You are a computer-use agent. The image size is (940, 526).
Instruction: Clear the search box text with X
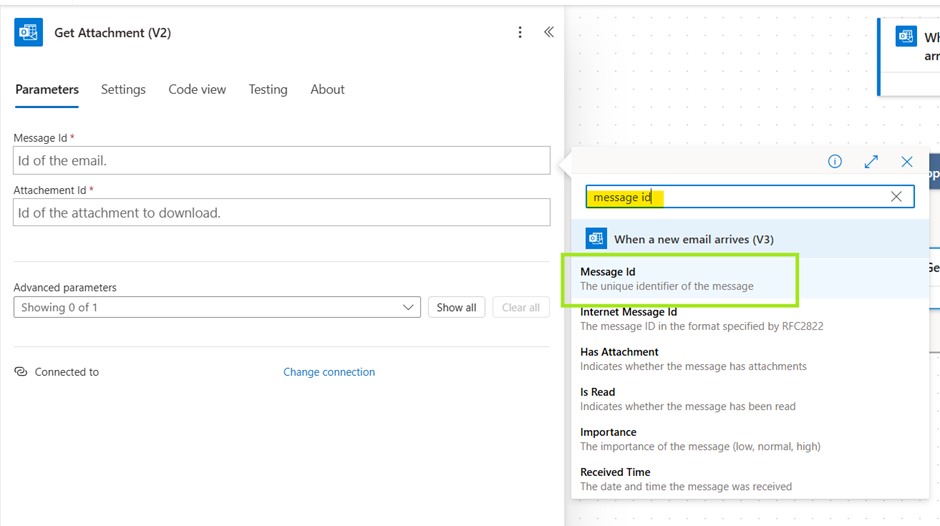click(896, 197)
